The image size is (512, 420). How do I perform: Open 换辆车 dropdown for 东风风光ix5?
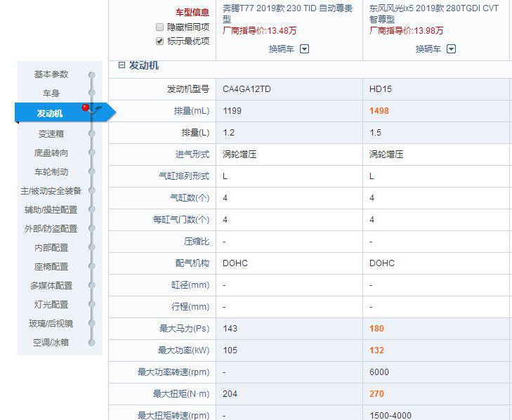point(451,49)
